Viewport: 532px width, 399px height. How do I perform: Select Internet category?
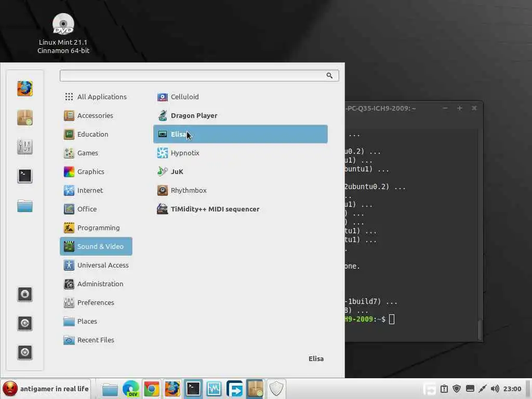point(96,190)
